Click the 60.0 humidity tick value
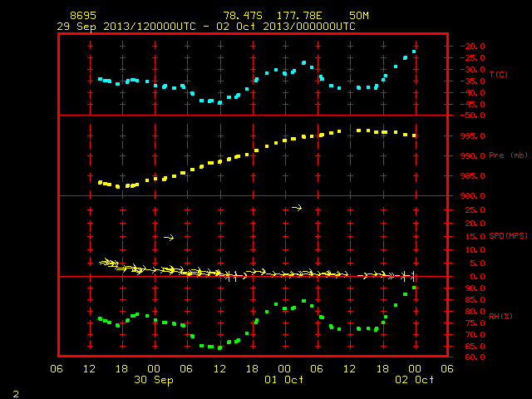532x399 pixels. (x=475, y=357)
